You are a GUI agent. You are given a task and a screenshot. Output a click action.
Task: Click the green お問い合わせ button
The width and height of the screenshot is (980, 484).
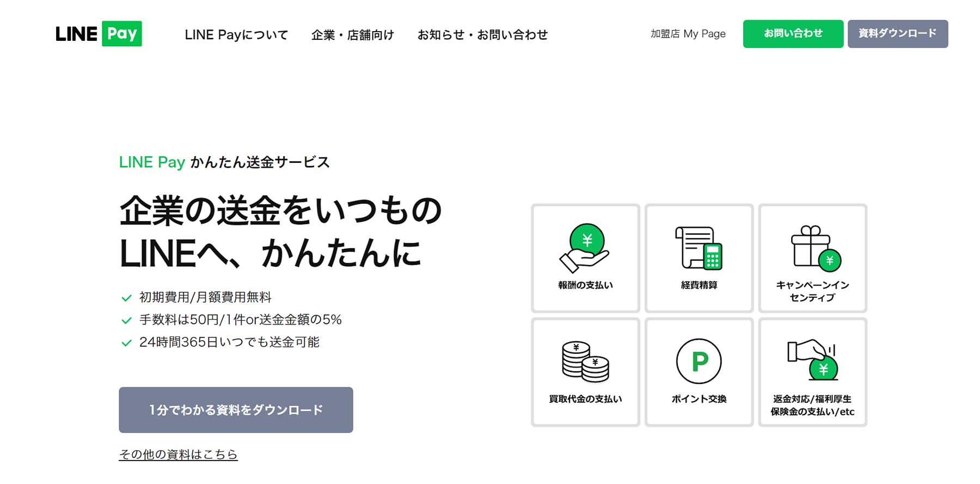pyautogui.click(x=793, y=34)
